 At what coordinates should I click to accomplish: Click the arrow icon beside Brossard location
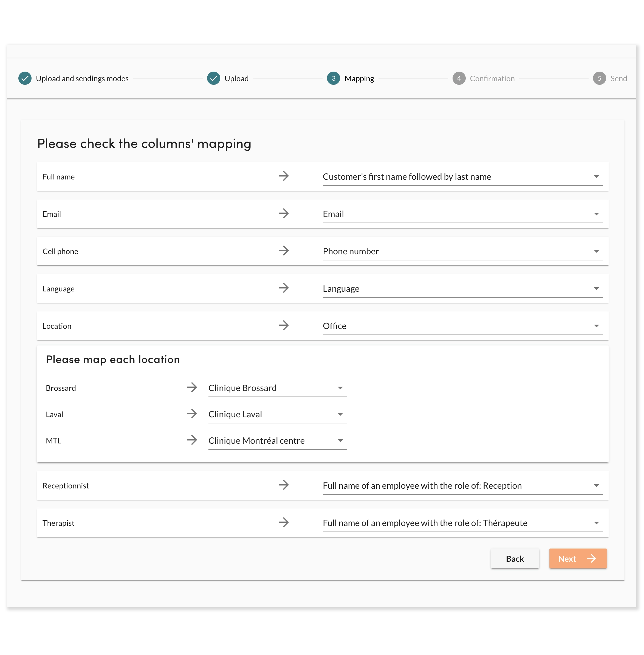(x=192, y=387)
